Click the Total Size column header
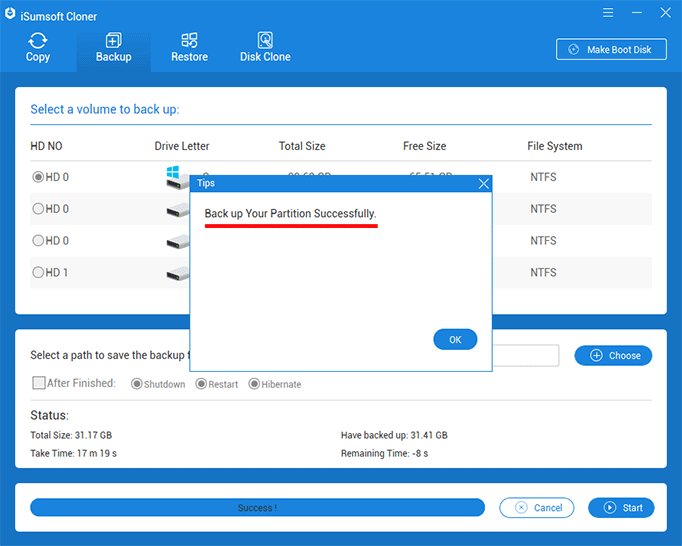682x546 pixels. (302, 146)
